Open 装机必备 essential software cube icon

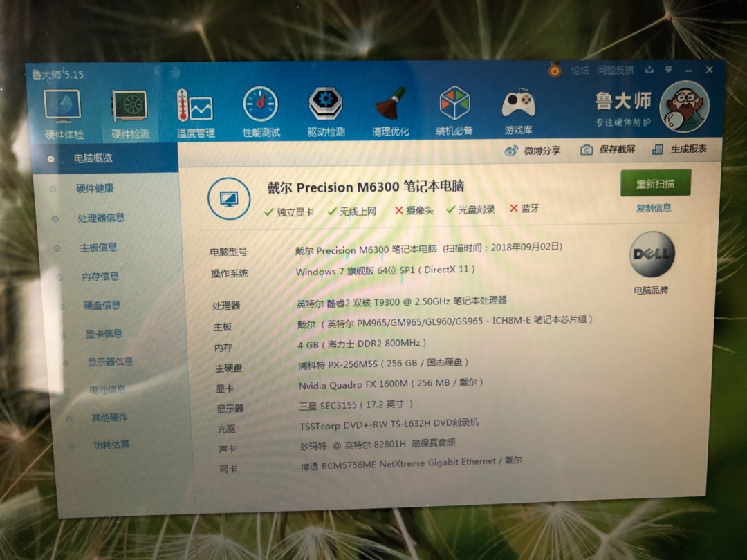tap(454, 111)
